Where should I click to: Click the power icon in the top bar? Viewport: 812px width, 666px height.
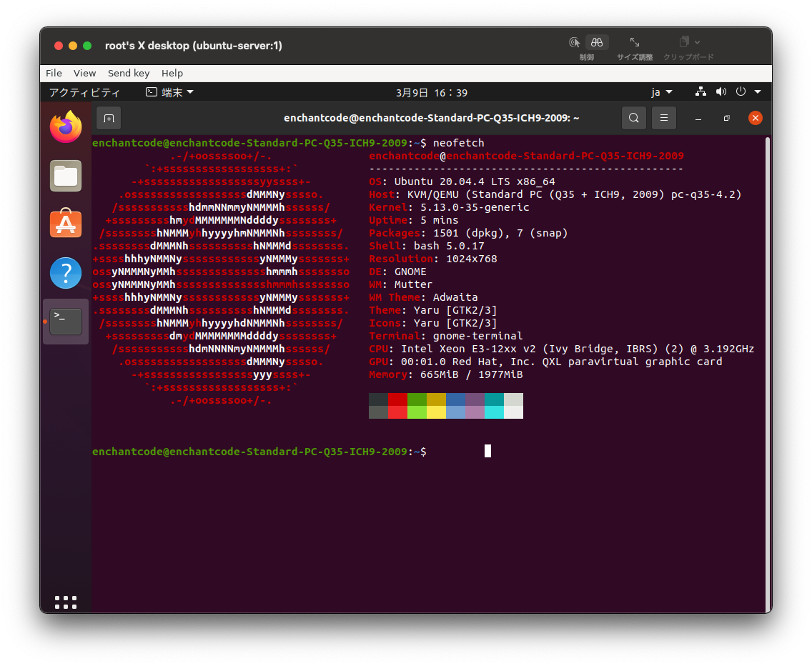click(741, 91)
